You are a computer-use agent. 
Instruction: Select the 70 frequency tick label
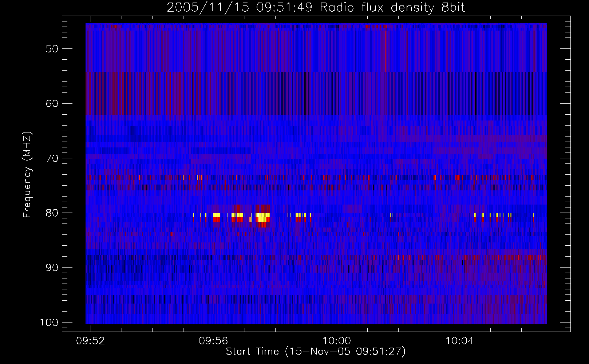(x=52, y=158)
